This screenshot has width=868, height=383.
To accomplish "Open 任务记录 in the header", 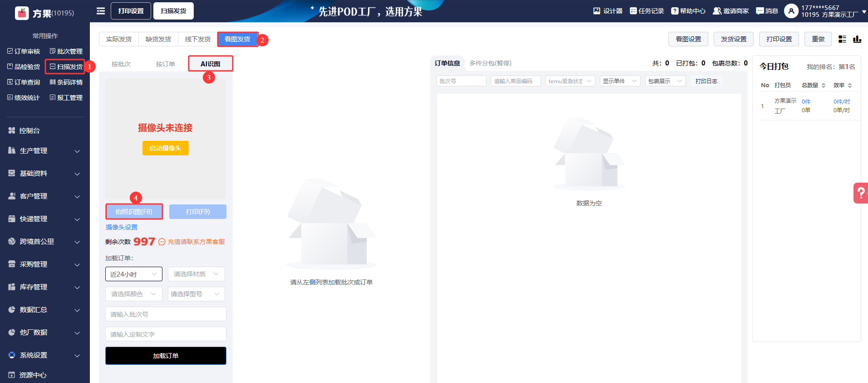I will coord(647,11).
